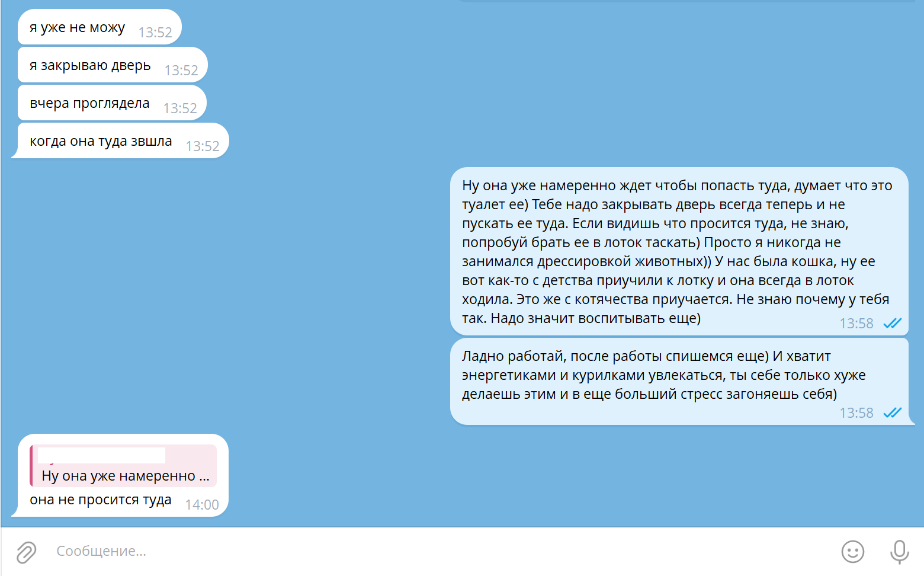Image resolution: width=924 pixels, height=576 pixels.
Task: Click 13:58 timestamp on 'Ладно работай' message
Action: pos(856,413)
